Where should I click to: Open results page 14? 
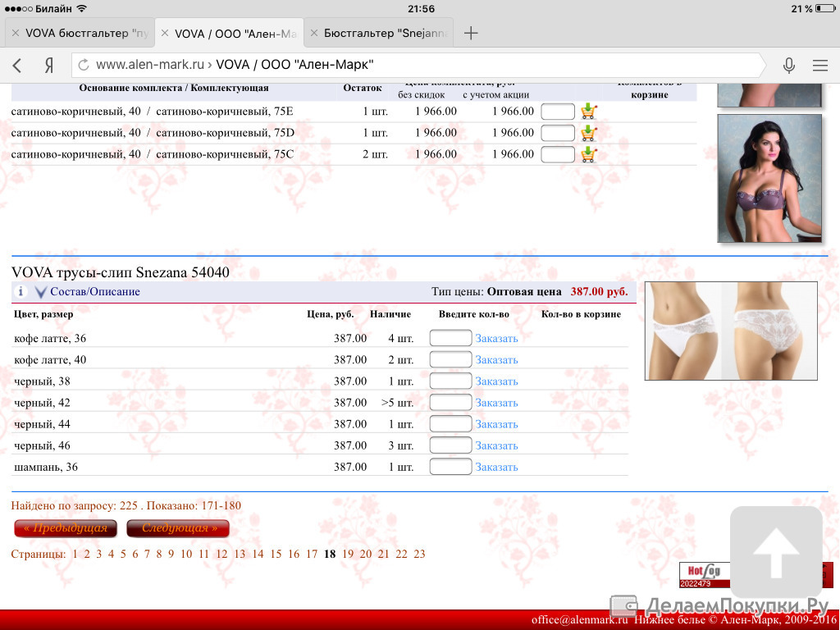[x=258, y=554]
